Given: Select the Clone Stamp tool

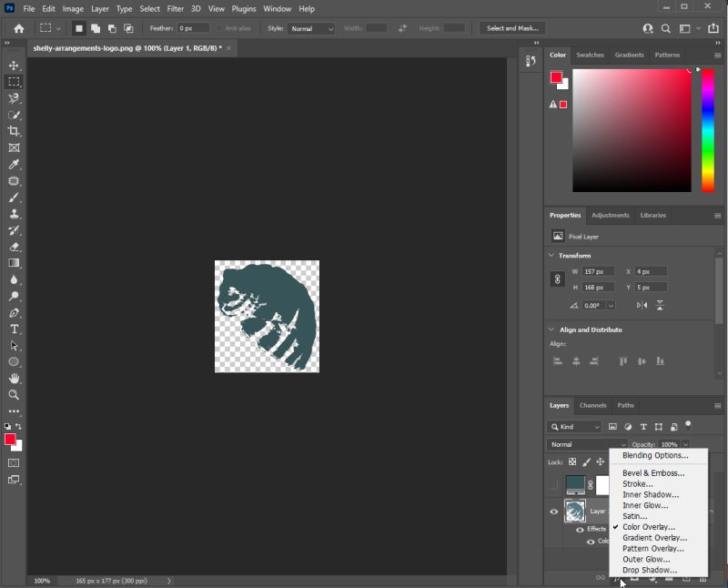Looking at the screenshot, I should coord(13,211).
